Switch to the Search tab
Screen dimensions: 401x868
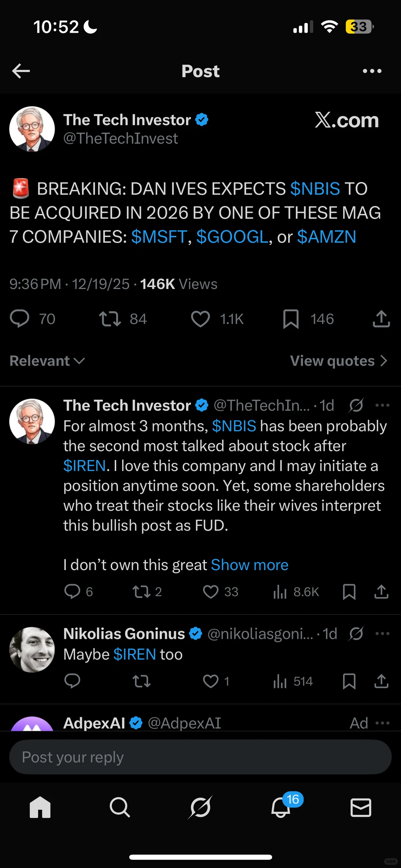(x=120, y=807)
